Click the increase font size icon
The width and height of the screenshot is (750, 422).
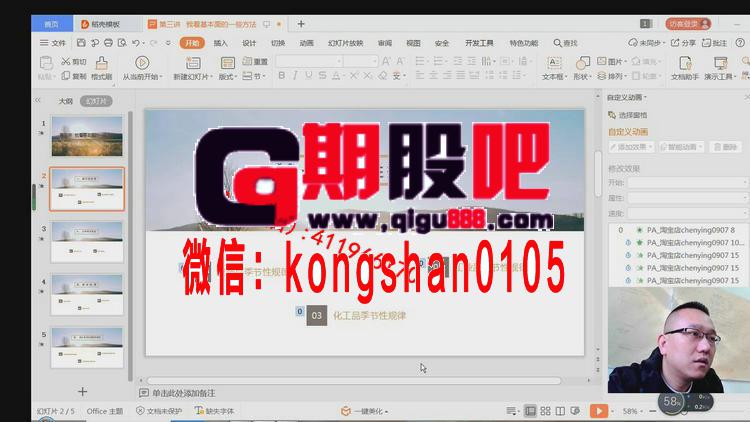(386, 61)
